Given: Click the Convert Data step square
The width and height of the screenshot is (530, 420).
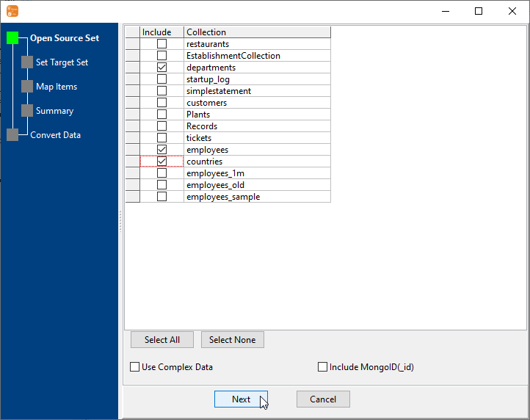Looking at the screenshot, I should [x=12, y=135].
